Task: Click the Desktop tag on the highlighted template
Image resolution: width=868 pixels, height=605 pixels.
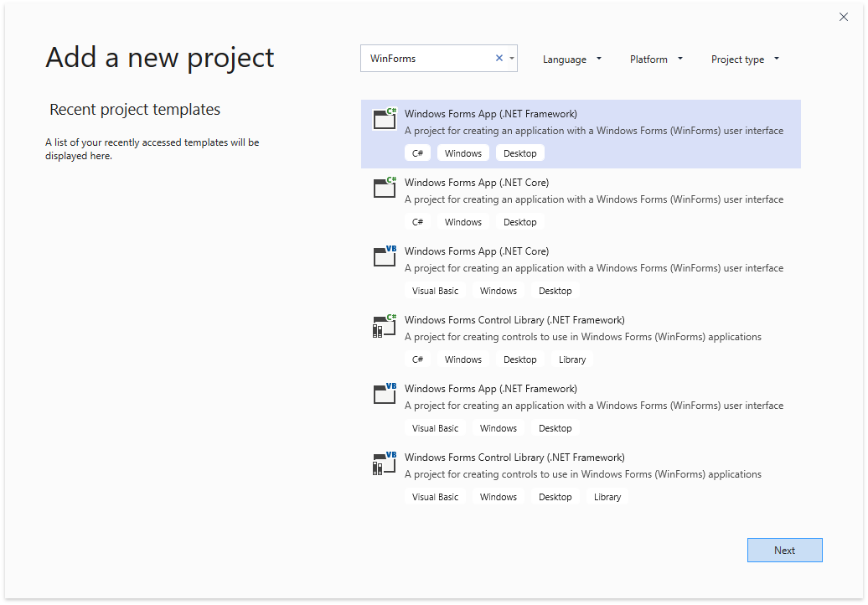Action: [519, 153]
